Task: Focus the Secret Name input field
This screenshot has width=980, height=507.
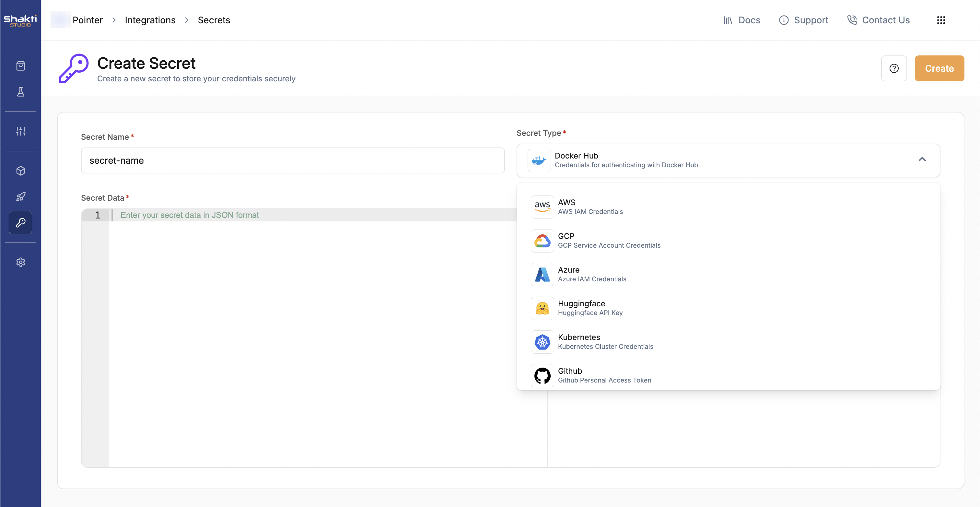Action: [293, 161]
